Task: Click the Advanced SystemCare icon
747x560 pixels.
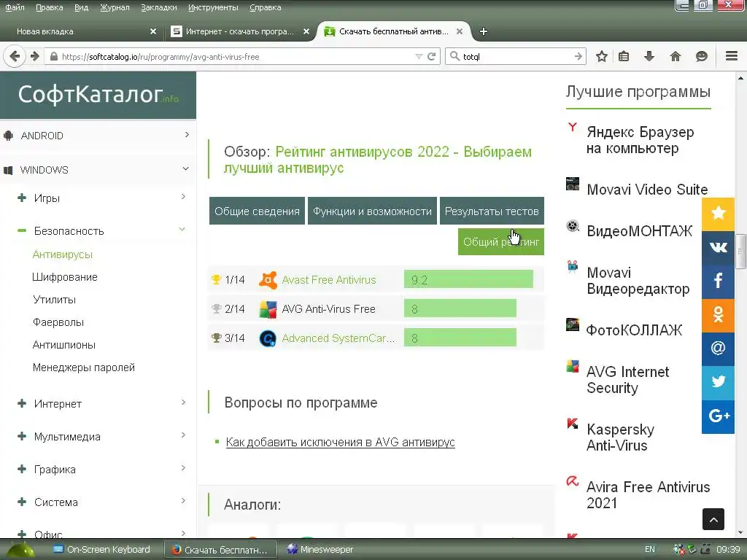Action: [268, 338]
